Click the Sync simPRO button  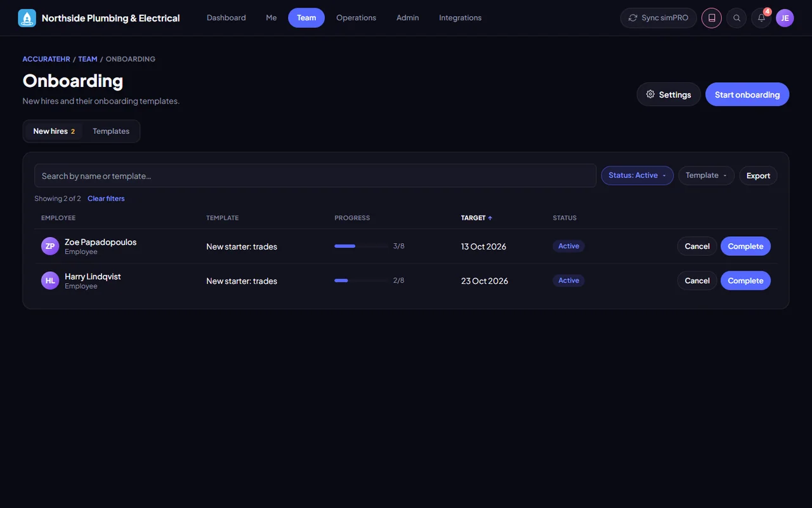[x=658, y=18]
